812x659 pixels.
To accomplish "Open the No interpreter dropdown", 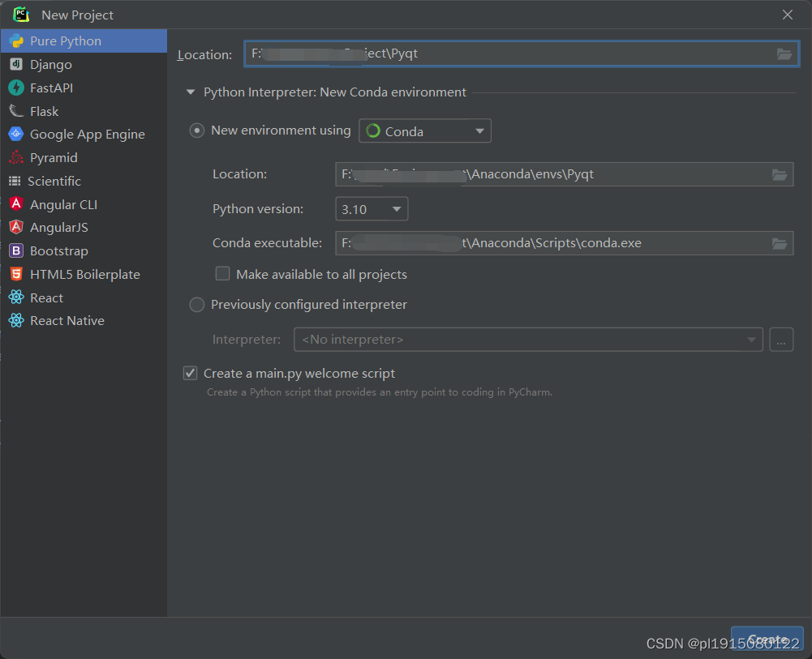I will point(528,340).
